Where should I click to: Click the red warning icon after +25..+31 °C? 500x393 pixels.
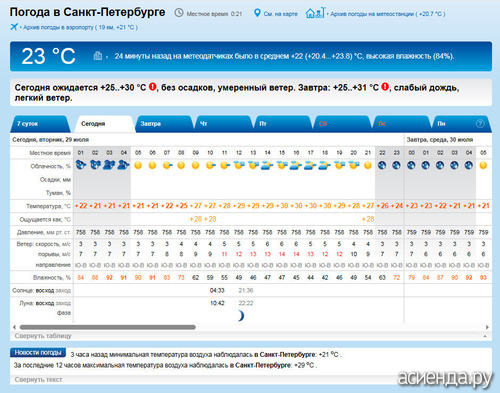385,87
